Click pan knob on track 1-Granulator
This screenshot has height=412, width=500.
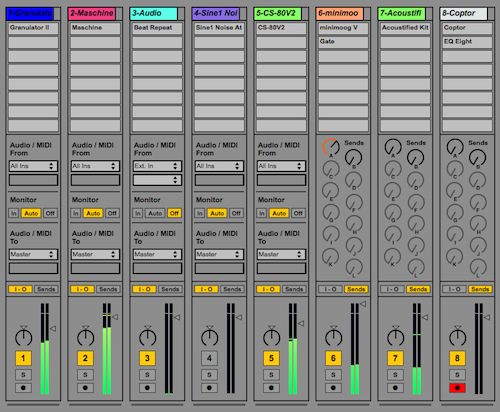coord(23,337)
